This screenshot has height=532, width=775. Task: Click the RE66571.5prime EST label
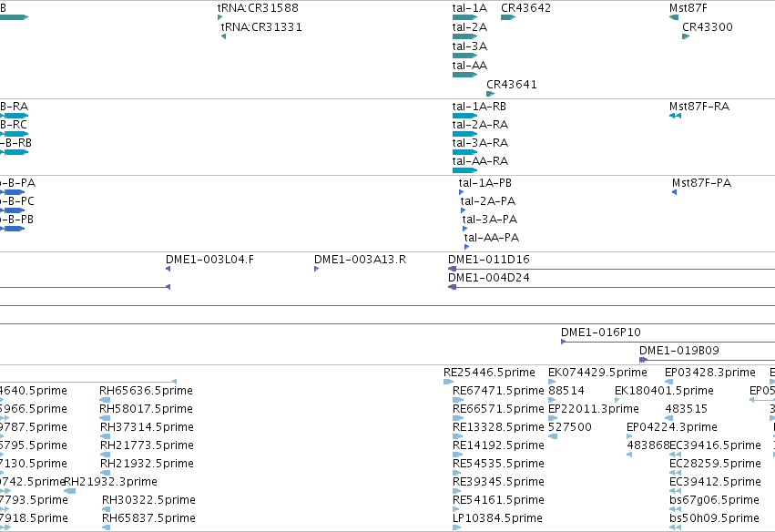click(x=498, y=409)
